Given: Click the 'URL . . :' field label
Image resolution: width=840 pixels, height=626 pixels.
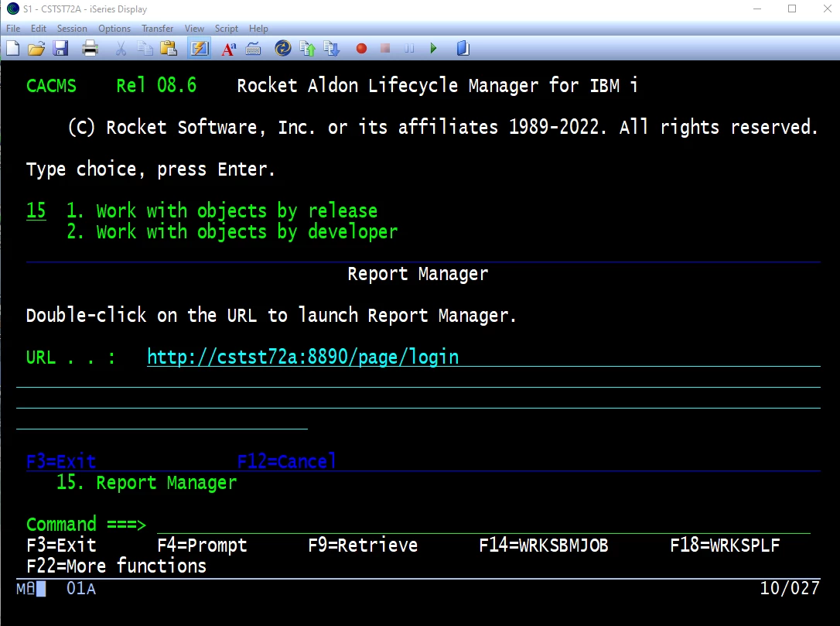Looking at the screenshot, I should coord(70,357).
